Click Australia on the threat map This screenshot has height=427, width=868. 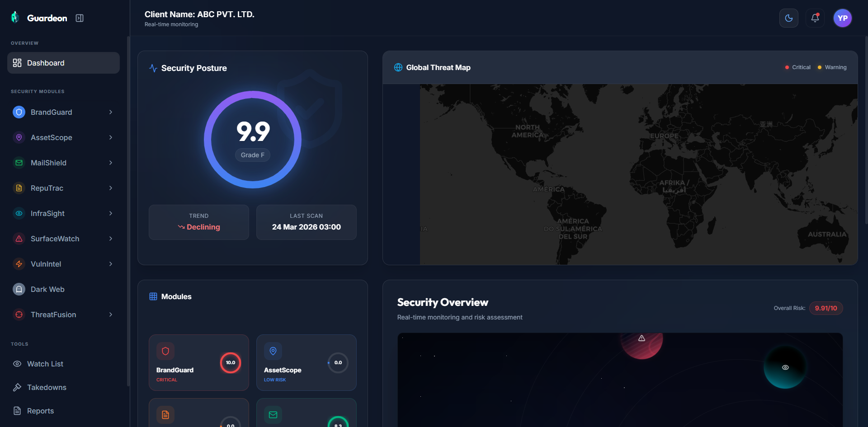pyautogui.click(x=827, y=234)
